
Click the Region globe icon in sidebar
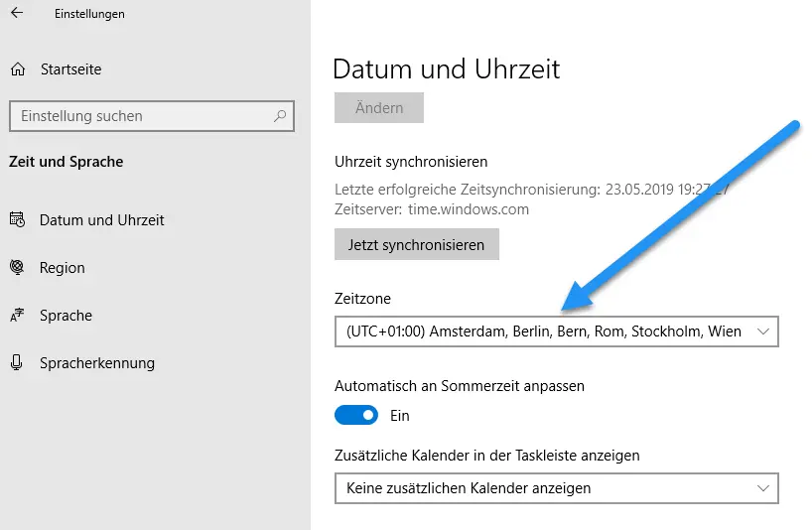click(x=17, y=268)
